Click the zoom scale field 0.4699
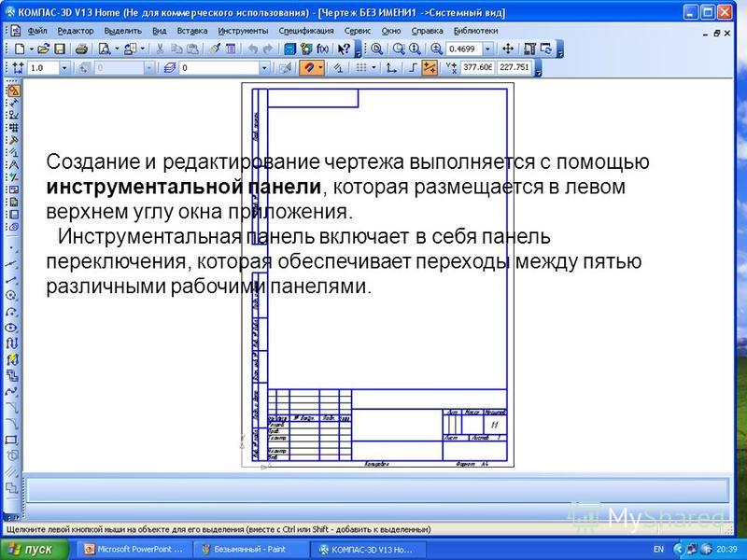This screenshot has width=747, height=560. point(464,49)
